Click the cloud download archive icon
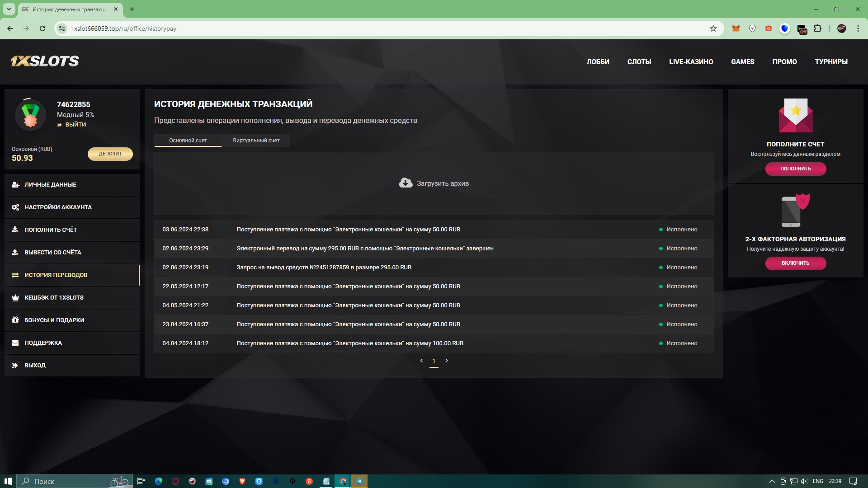868x488 pixels. point(406,183)
